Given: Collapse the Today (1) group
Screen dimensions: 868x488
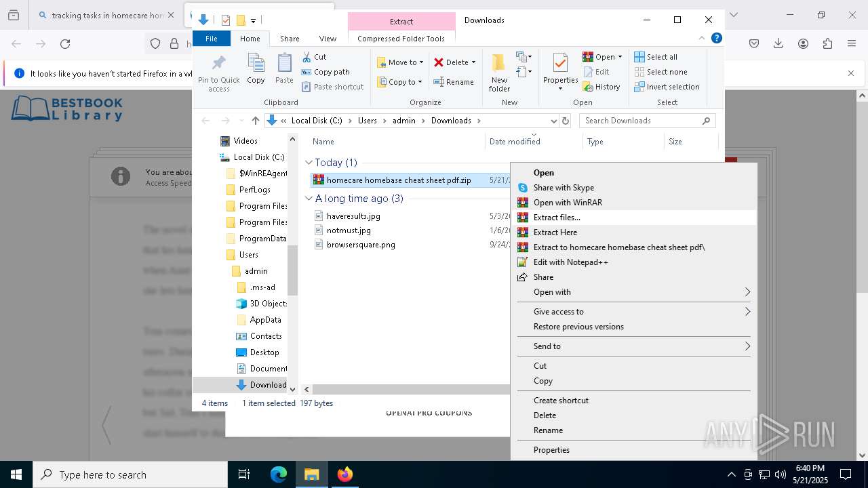Looking at the screenshot, I should coord(309,163).
